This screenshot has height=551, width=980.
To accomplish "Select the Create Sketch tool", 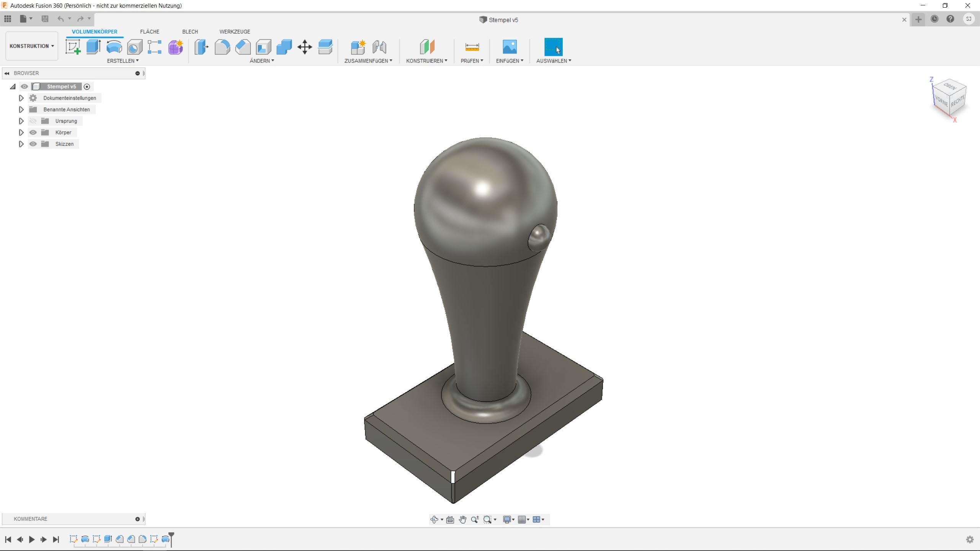I will (73, 47).
